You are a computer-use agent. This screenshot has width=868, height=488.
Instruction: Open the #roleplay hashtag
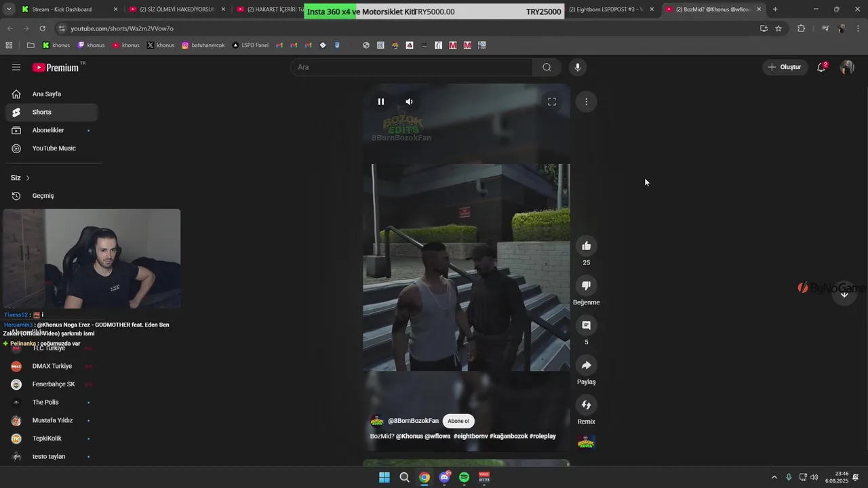pyautogui.click(x=542, y=436)
